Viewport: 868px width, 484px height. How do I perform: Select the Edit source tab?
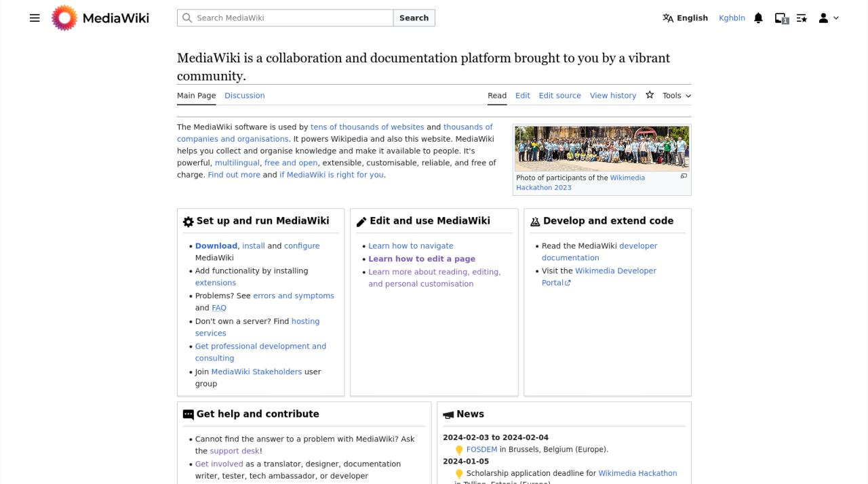pyautogui.click(x=559, y=96)
